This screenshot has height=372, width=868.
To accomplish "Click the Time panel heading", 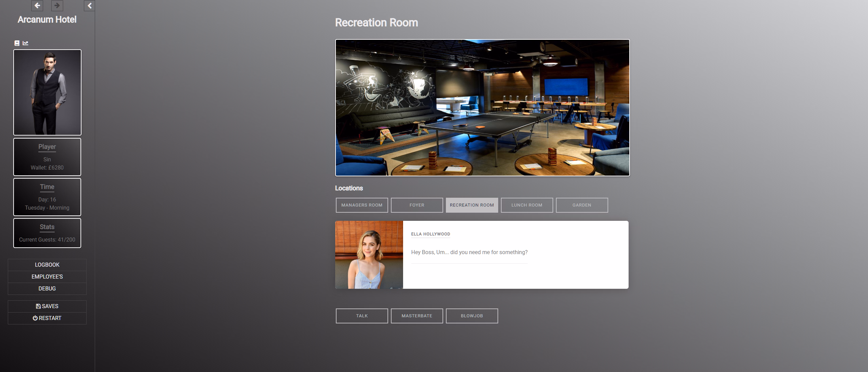I will pyautogui.click(x=47, y=187).
